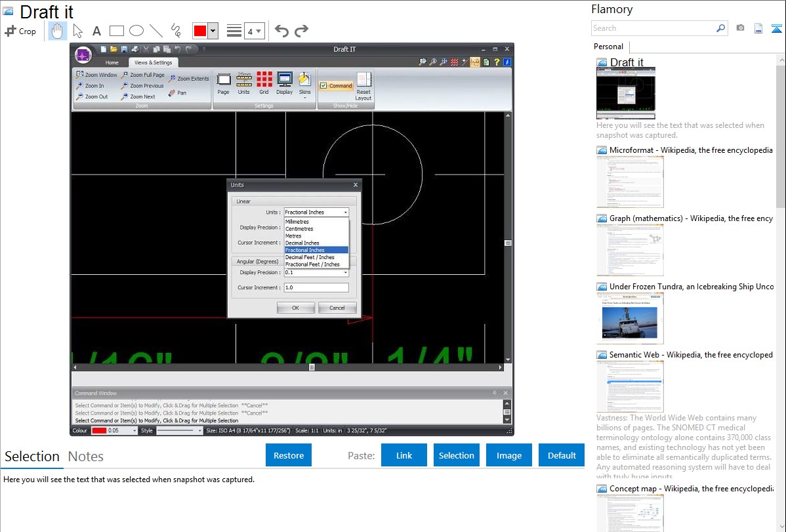
Task: Click the search magnifier icon in Flamory
Action: [x=720, y=28]
